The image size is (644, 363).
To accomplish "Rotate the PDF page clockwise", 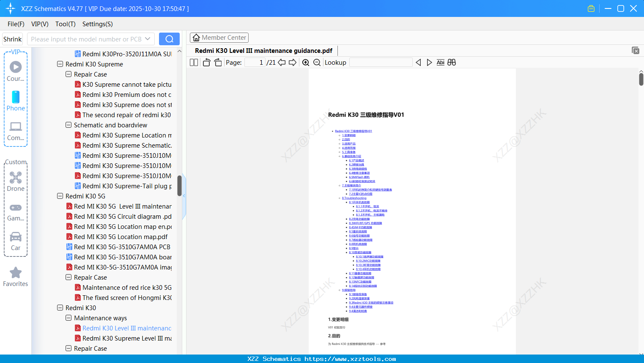I will 218,63.
